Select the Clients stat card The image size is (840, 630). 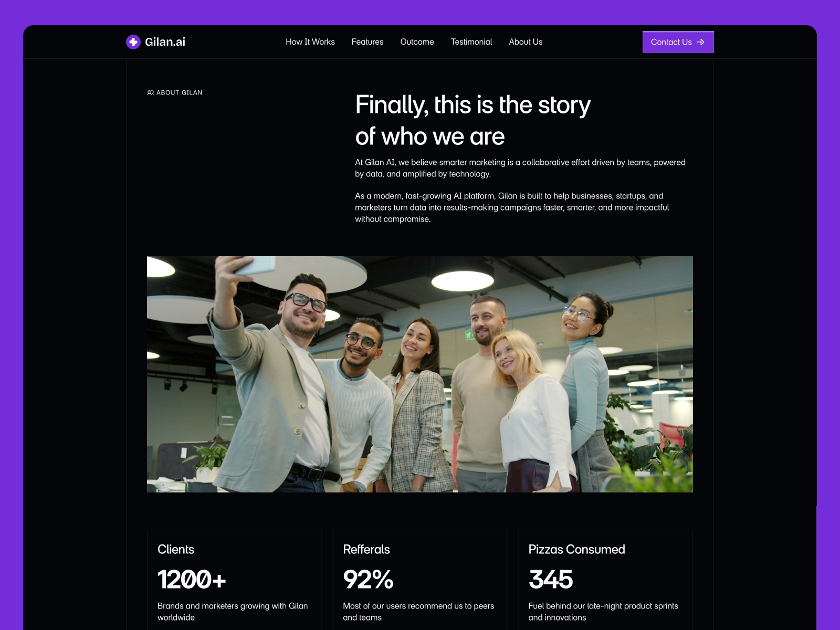(234, 580)
